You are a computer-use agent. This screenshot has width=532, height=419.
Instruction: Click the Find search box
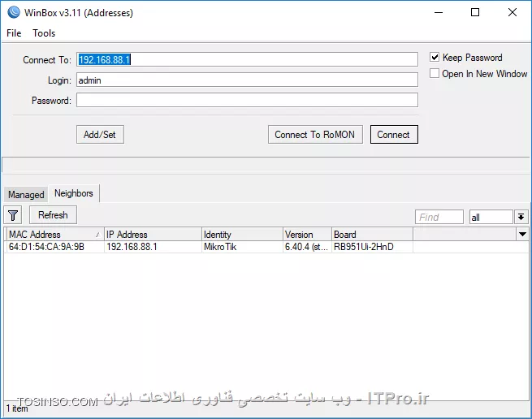(439, 217)
